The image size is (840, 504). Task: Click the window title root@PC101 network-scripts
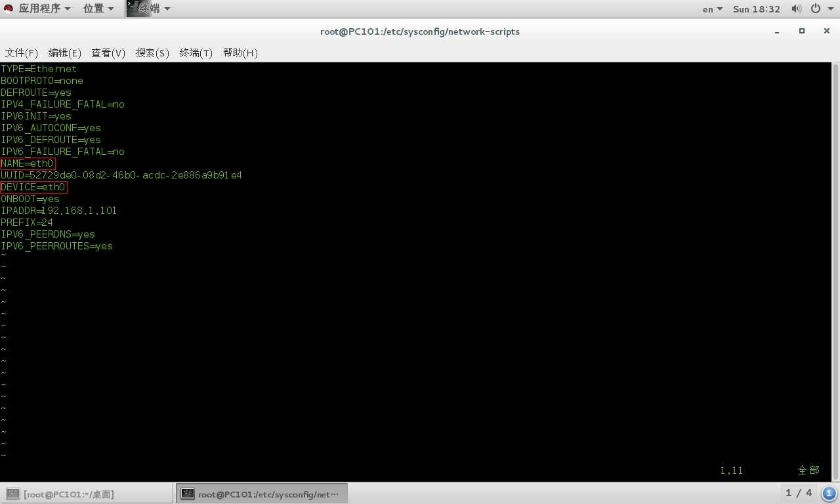point(420,31)
